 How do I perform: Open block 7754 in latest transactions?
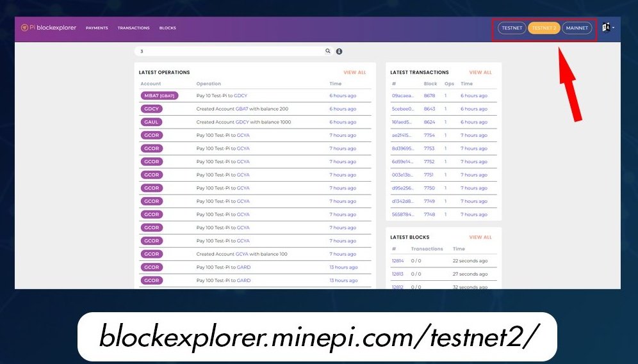[429, 135]
